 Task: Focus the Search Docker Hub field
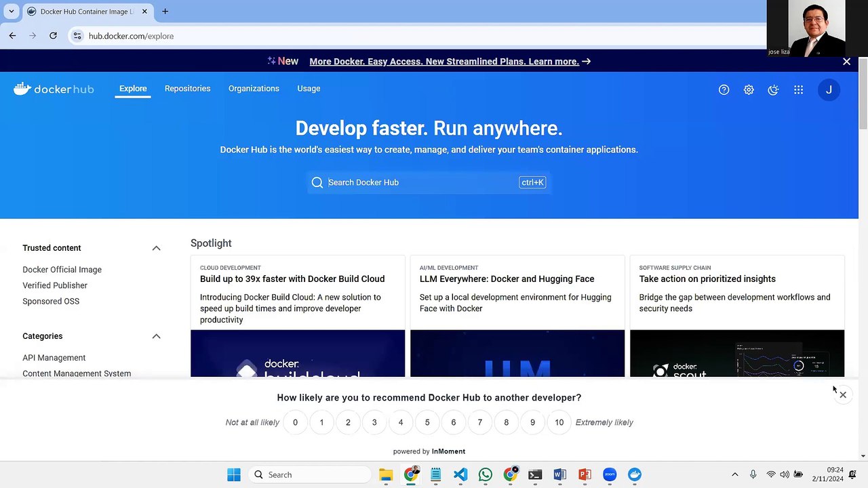(x=429, y=182)
